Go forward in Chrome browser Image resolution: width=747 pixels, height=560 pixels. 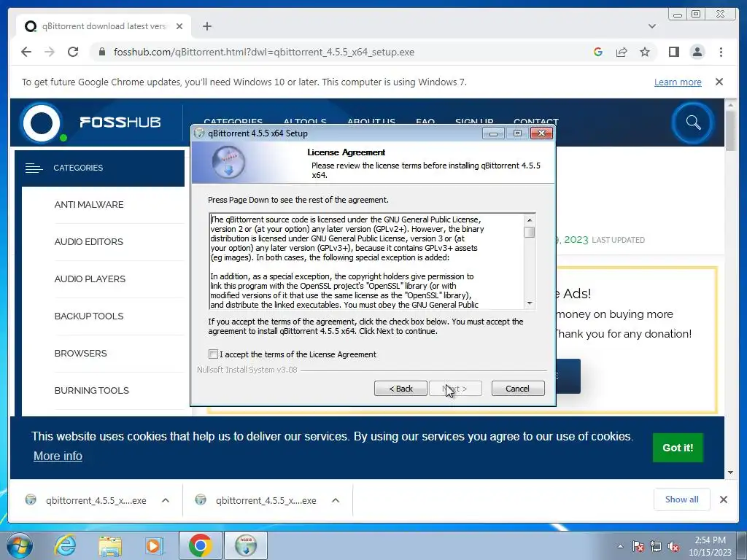(x=50, y=52)
